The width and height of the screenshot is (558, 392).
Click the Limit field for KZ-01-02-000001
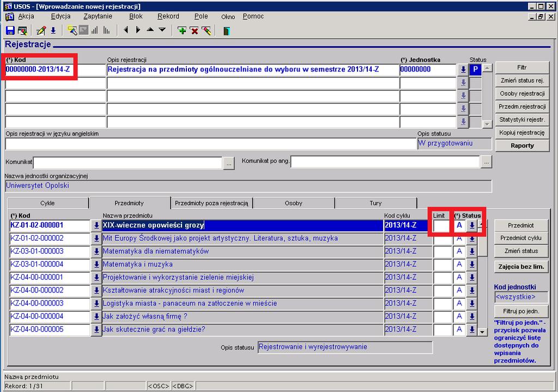coord(442,225)
